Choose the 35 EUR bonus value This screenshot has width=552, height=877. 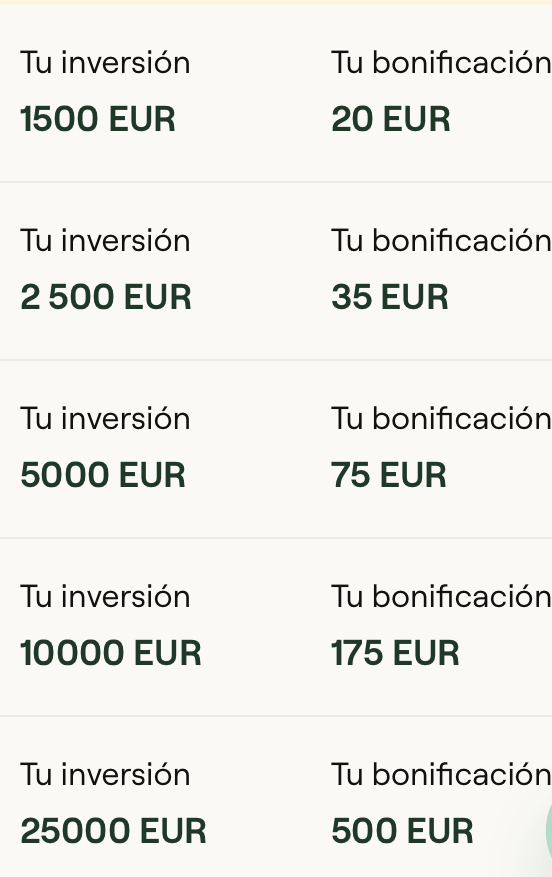click(390, 297)
